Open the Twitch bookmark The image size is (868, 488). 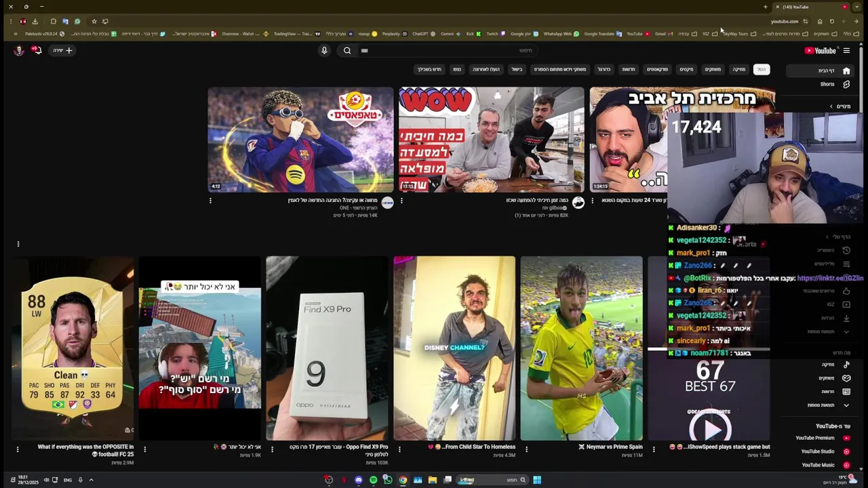(x=495, y=33)
